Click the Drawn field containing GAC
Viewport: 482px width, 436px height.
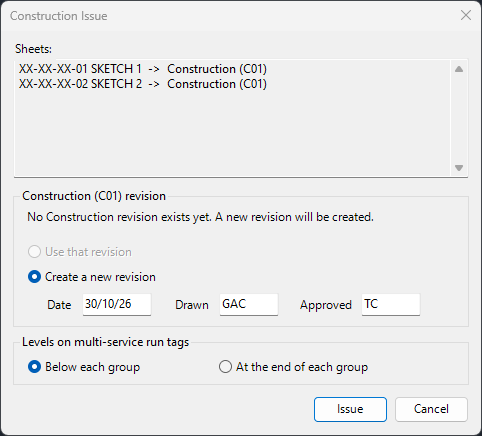(249, 304)
